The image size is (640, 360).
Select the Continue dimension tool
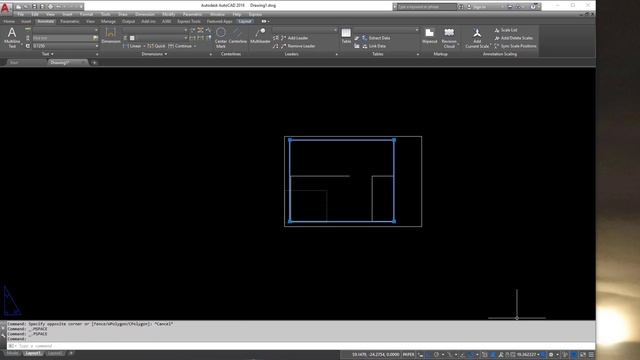coord(180,46)
